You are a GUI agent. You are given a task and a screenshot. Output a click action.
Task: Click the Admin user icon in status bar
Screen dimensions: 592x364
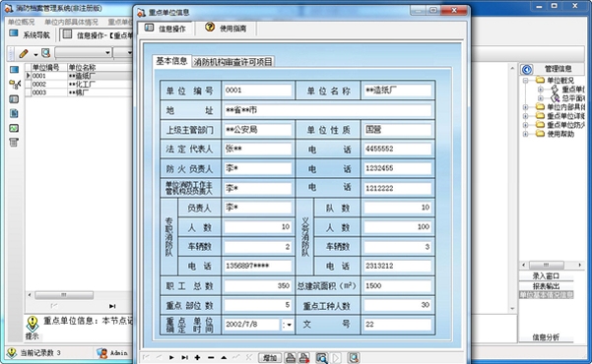(x=101, y=352)
